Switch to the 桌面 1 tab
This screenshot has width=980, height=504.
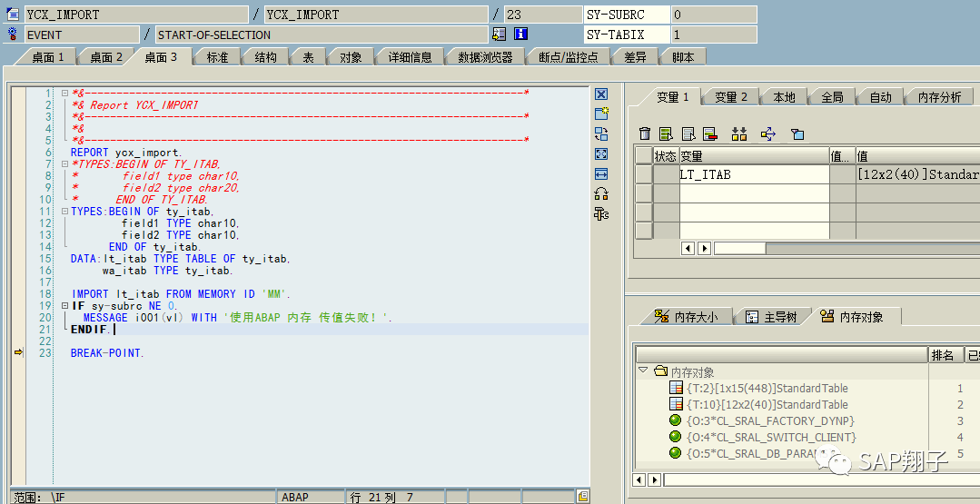point(47,57)
